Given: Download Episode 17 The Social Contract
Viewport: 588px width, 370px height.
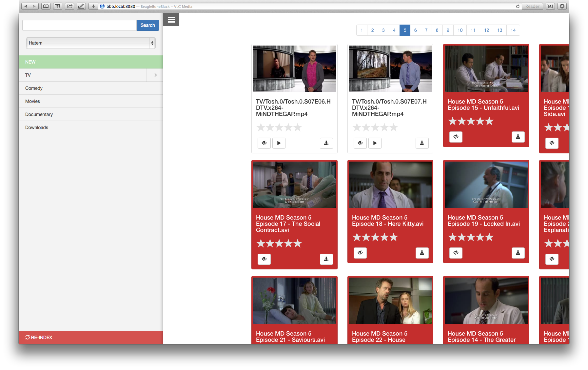Looking at the screenshot, I should 326,259.
